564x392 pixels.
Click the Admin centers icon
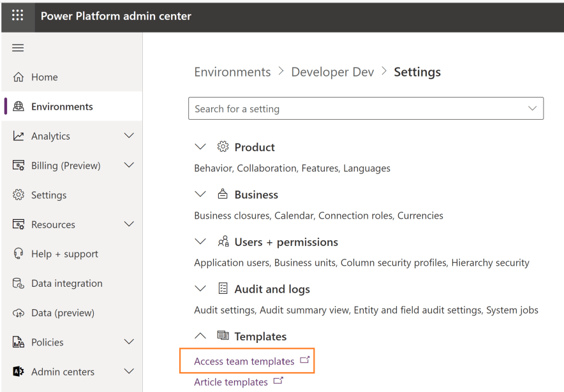pyautogui.click(x=19, y=372)
